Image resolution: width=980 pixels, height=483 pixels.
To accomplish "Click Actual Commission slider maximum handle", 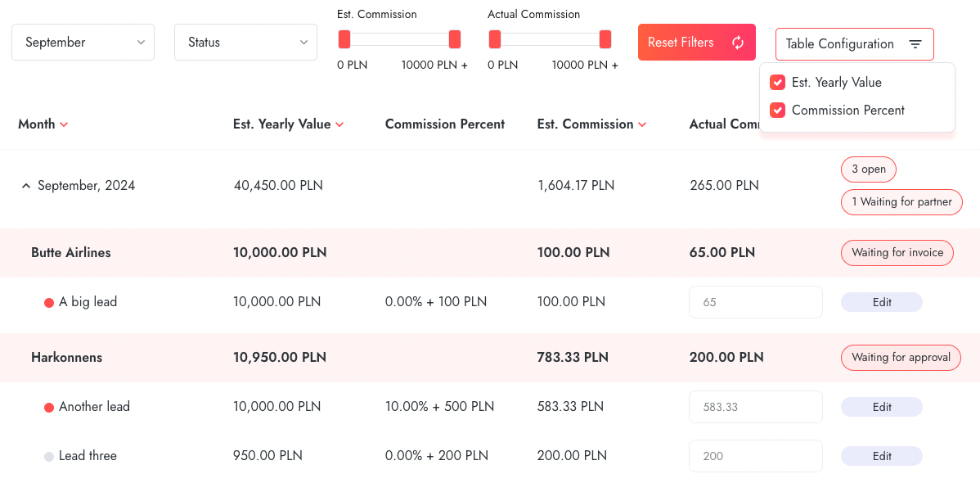I will tap(605, 39).
